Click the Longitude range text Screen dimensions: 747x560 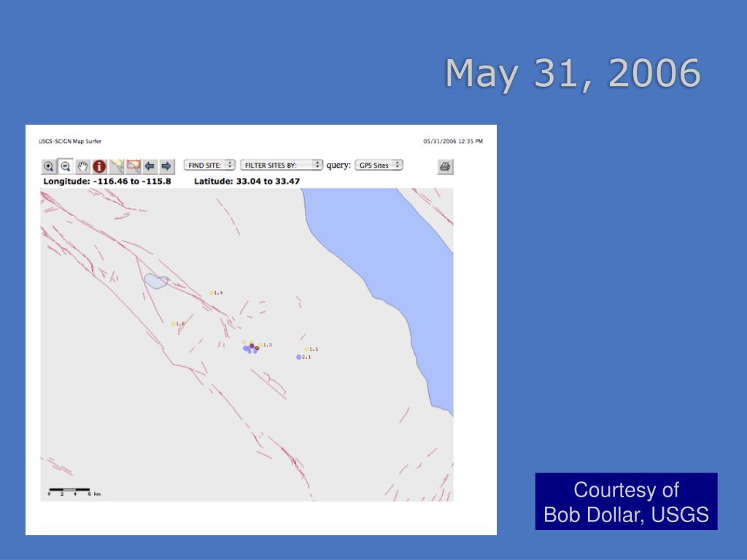click(107, 182)
